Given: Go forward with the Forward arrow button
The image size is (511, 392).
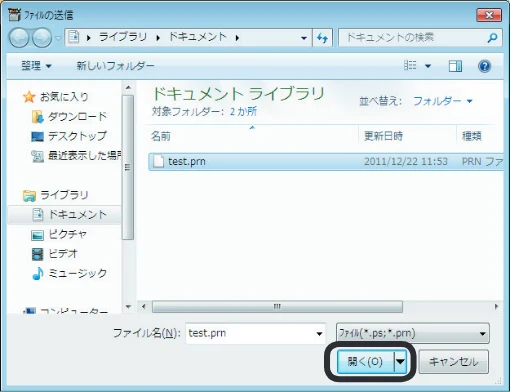Looking at the screenshot, I should [42, 38].
